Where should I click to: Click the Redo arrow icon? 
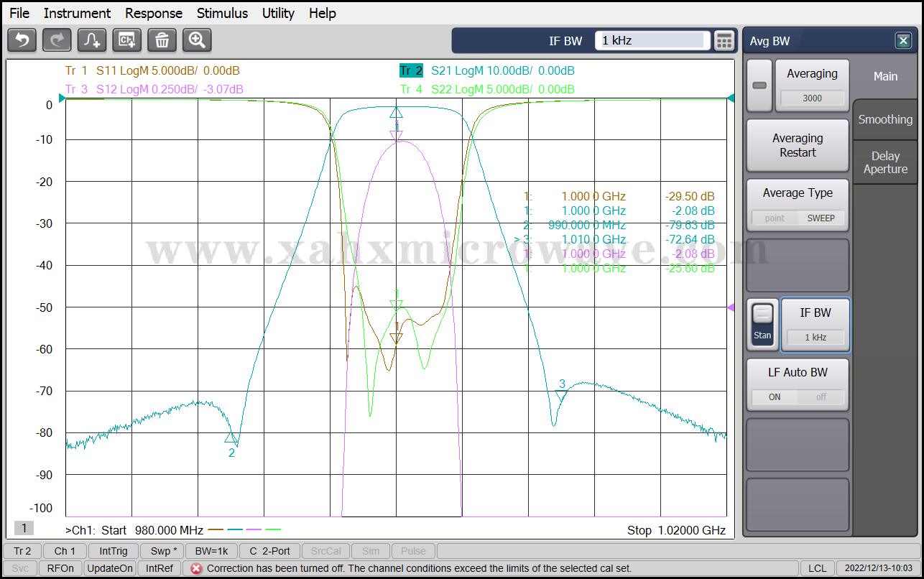pos(57,40)
